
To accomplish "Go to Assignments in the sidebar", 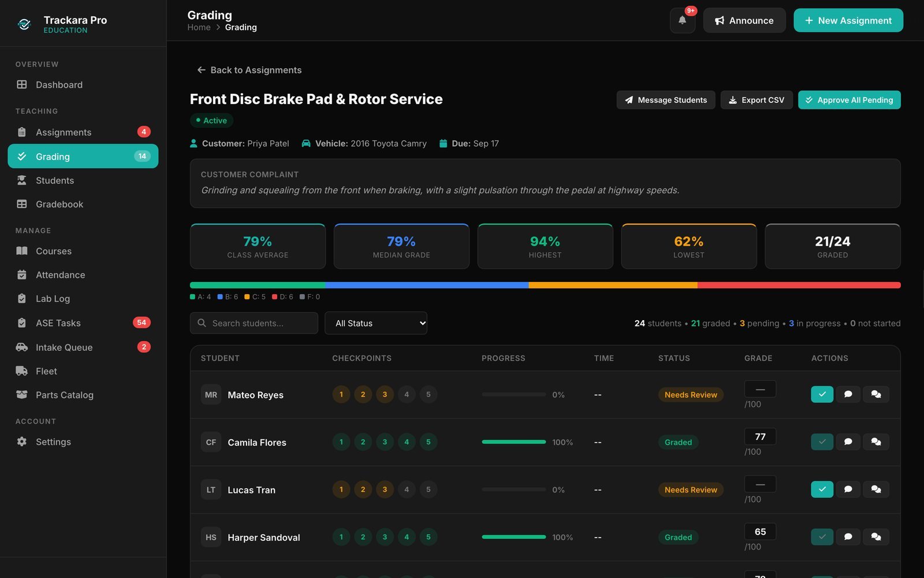I will click(x=83, y=132).
